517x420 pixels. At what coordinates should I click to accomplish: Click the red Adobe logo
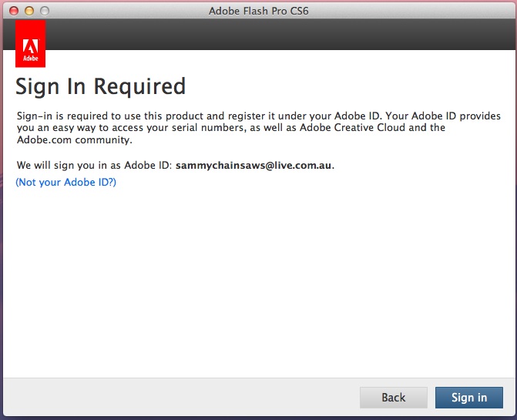30,43
